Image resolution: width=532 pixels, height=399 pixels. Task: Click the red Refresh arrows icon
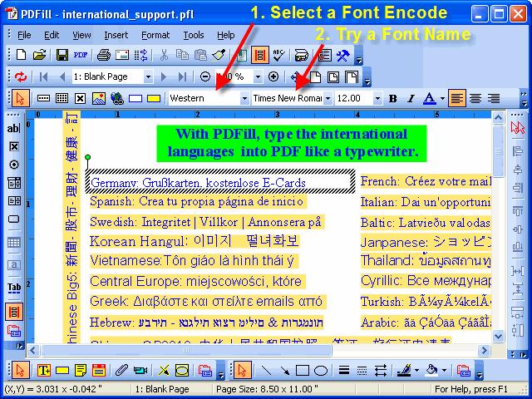coord(21,76)
